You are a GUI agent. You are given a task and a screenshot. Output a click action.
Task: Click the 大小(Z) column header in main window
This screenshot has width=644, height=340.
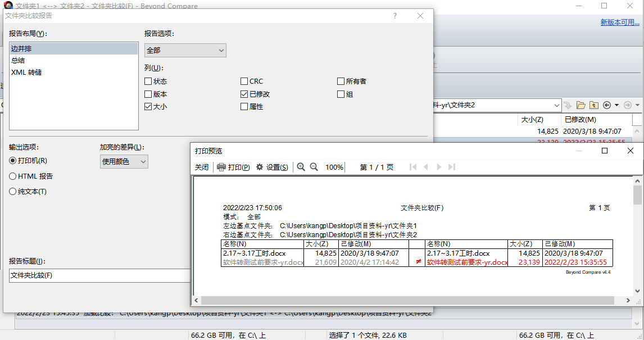point(532,120)
